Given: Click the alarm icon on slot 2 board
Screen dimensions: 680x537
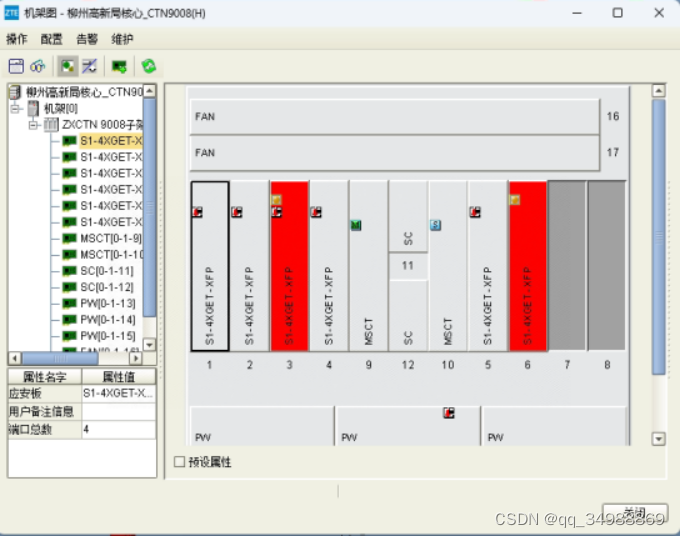Looking at the screenshot, I should (x=237, y=212).
